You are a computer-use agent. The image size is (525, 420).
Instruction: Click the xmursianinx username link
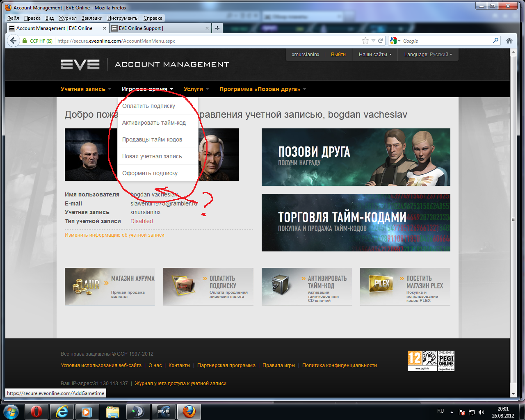(306, 55)
